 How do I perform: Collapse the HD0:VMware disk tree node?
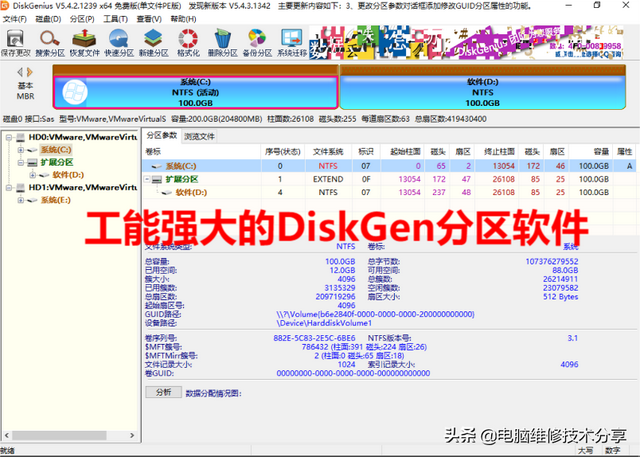point(9,138)
